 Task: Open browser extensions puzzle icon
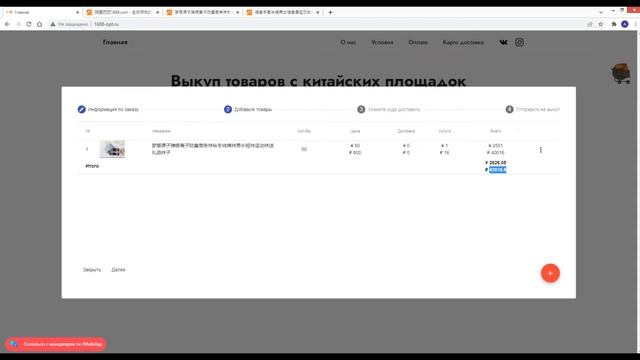click(613, 24)
